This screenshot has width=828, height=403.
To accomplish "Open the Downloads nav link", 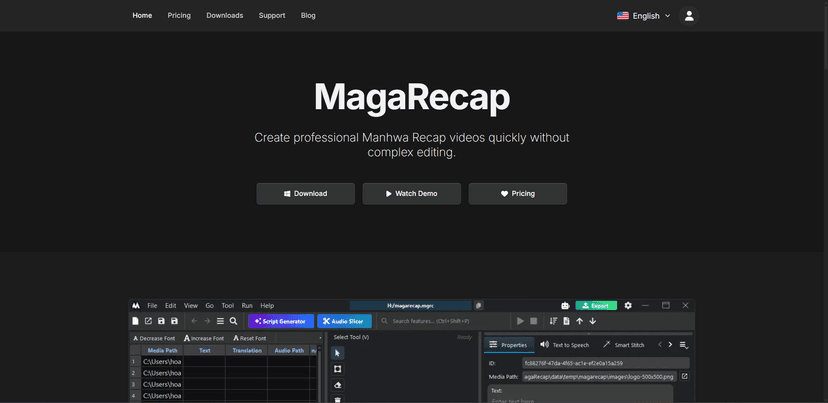I will point(224,15).
